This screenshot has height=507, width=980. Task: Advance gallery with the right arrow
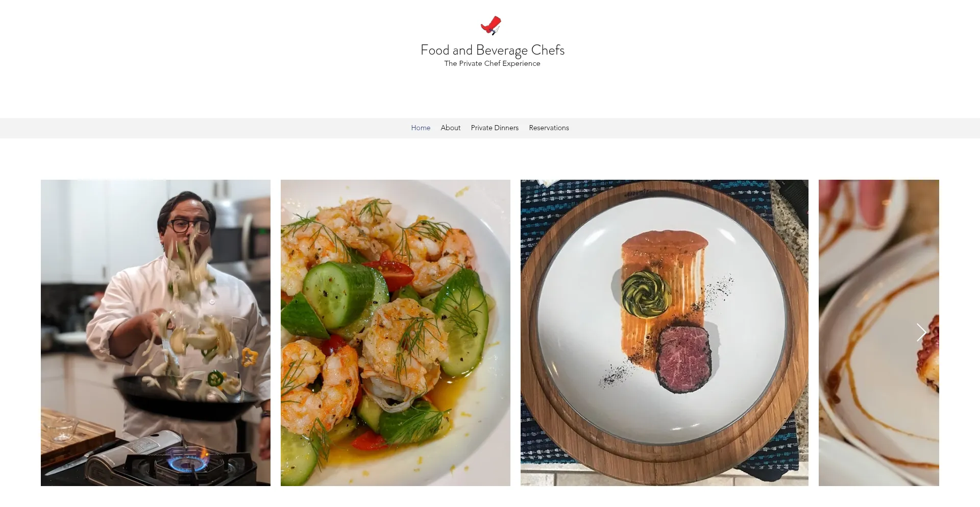coord(921,332)
